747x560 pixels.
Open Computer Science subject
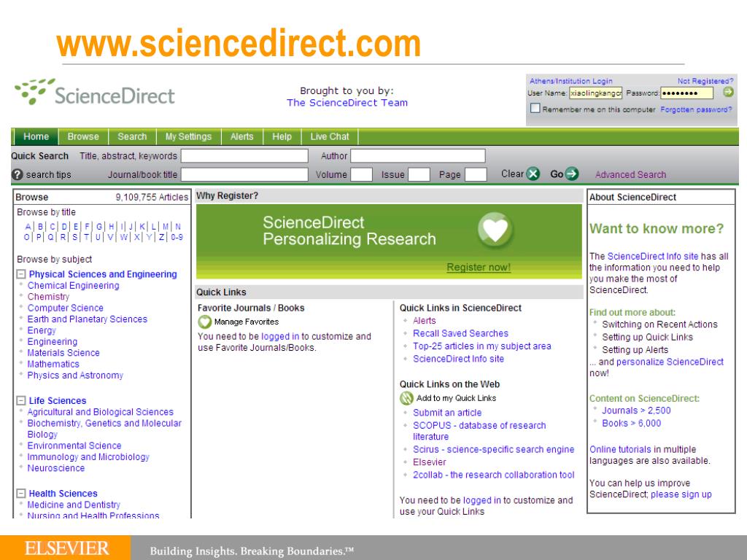coord(65,308)
